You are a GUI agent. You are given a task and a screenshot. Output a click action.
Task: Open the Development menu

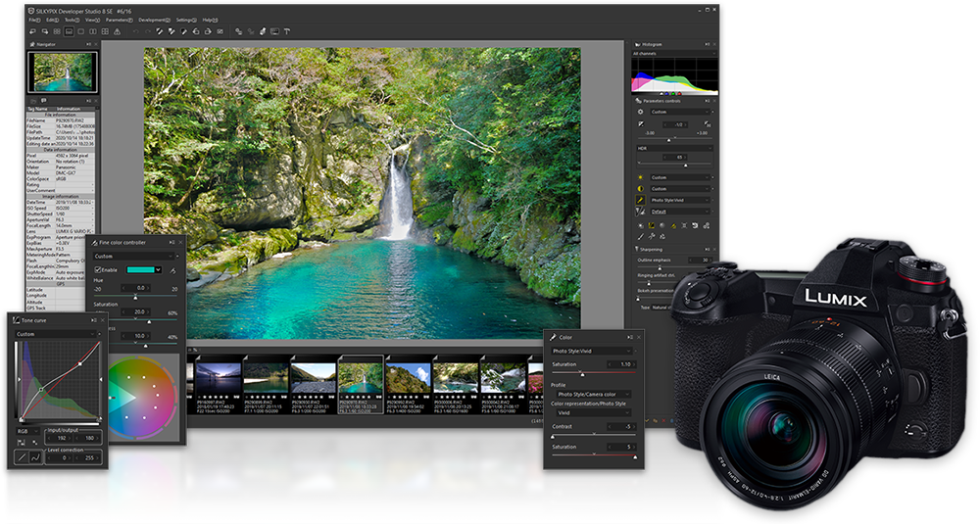click(155, 20)
